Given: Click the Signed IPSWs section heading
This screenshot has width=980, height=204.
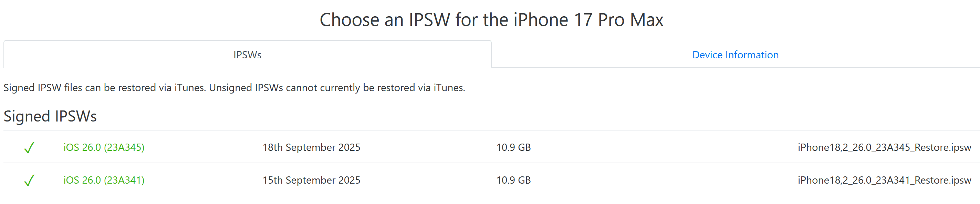Looking at the screenshot, I should point(50,116).
